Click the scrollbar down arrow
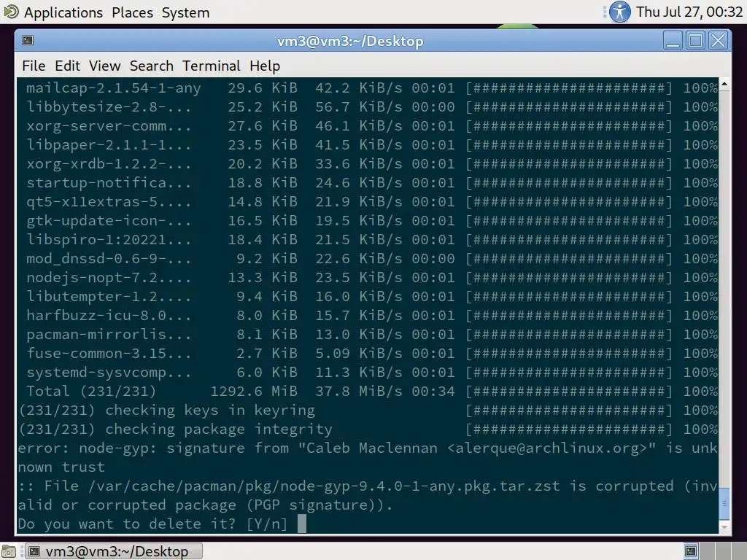 pos(724,526)
